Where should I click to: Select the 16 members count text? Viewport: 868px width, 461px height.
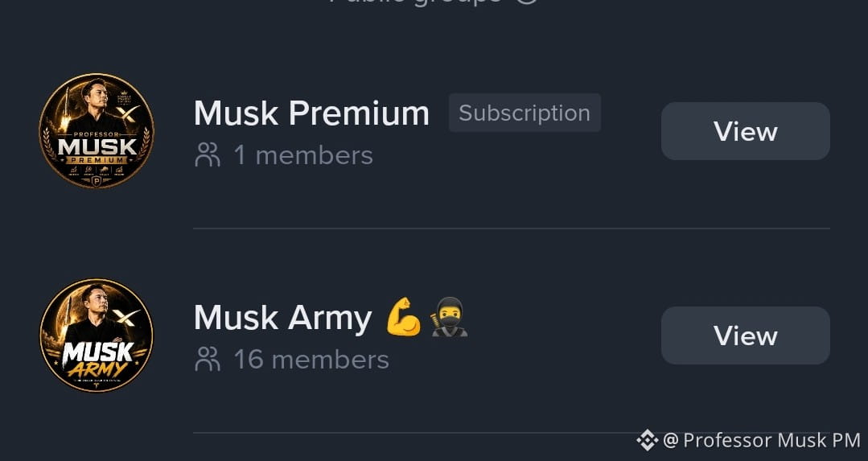point(311,359)
